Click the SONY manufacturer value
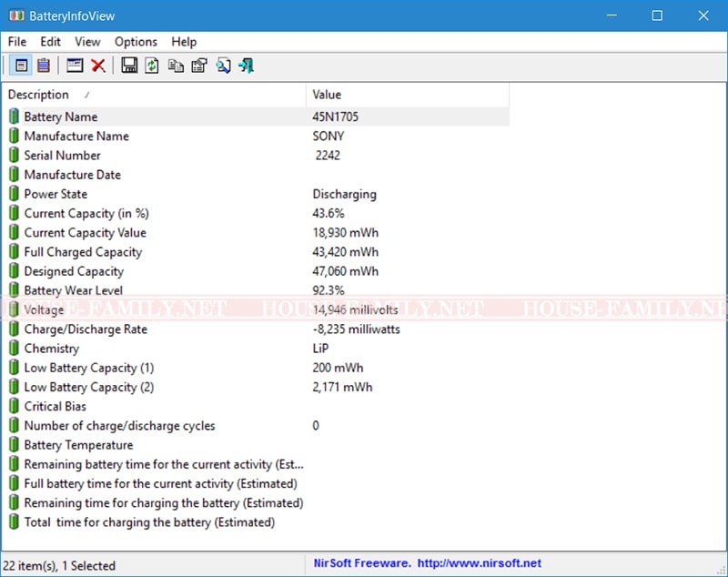 [329, 136]
